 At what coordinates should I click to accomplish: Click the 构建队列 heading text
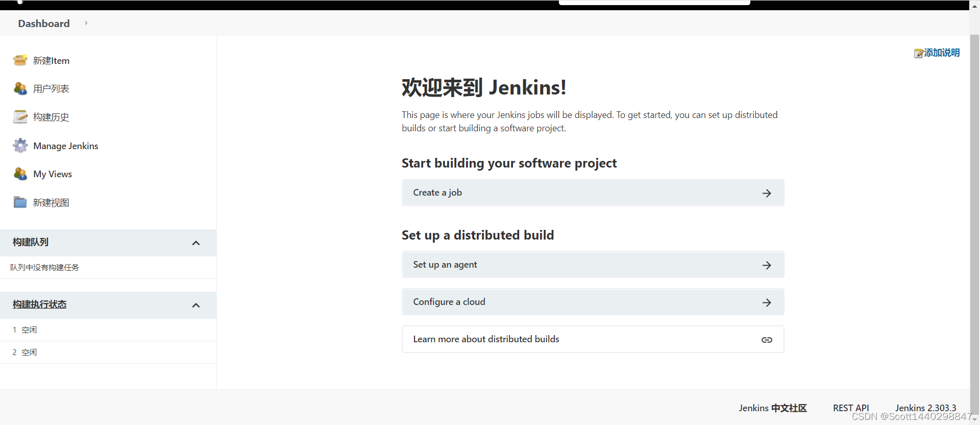click(31, 242)
